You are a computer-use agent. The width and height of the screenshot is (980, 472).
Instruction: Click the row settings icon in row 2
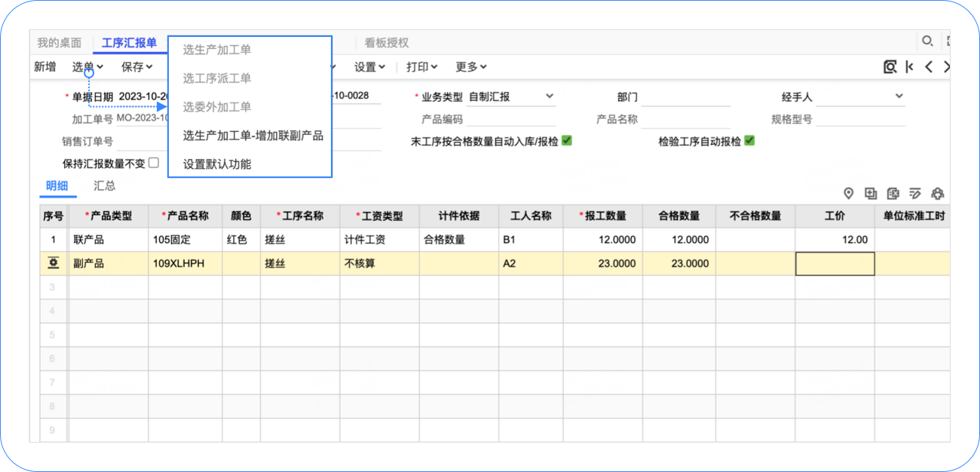click(x=54, y=263)
